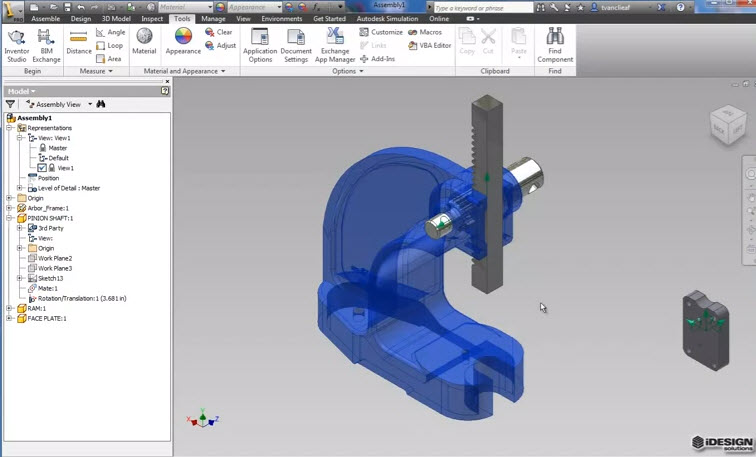756x457 pixels.
Task: Open Add-Ins manager
Action: 378,59
